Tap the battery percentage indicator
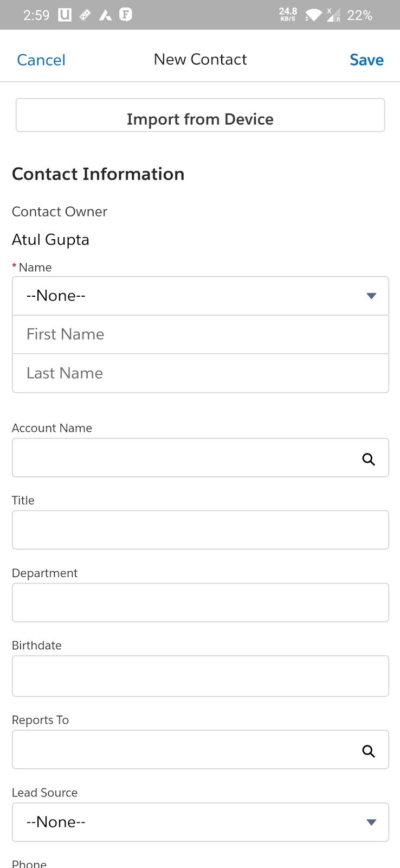The width and height of the screenshot is (400, 868). 359,15
